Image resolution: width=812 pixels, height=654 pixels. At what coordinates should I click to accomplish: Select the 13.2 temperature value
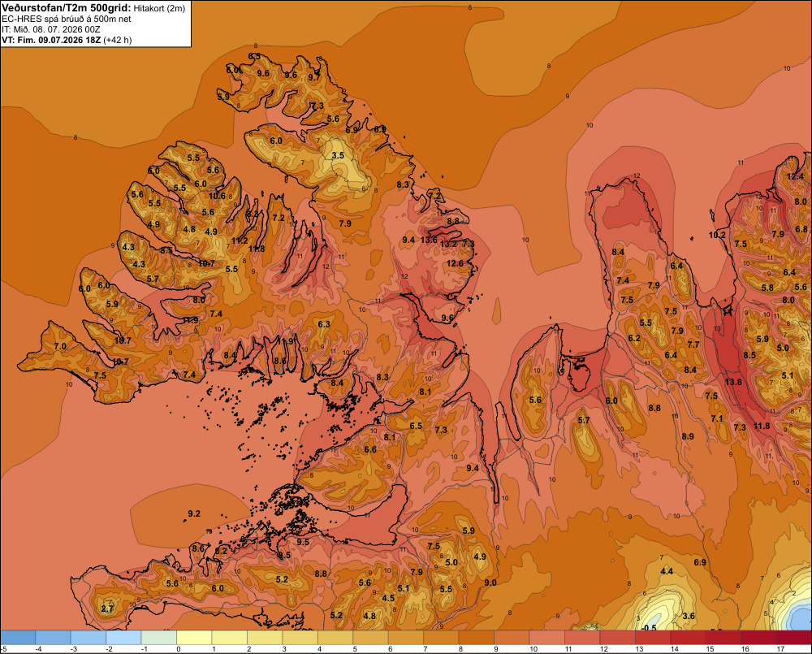[448, 244]
